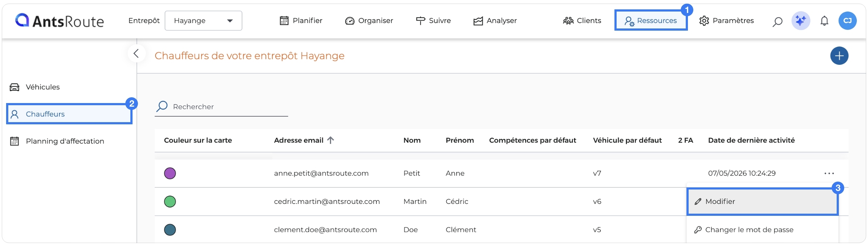The height and width of the screenshot is (245, 868).
Task: Open the AI assistant sparkle icon
Action: pos(801,21)
